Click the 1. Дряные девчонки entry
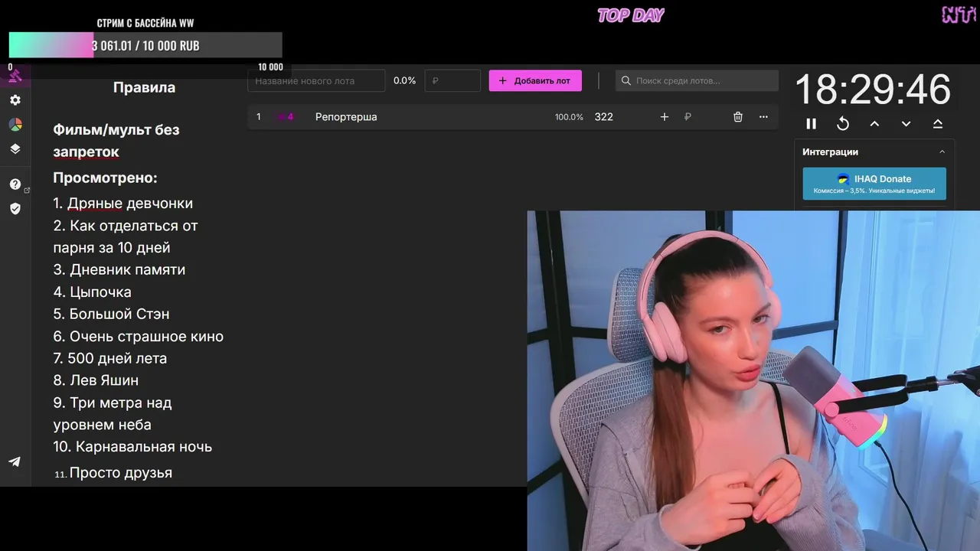 point(123,204)
